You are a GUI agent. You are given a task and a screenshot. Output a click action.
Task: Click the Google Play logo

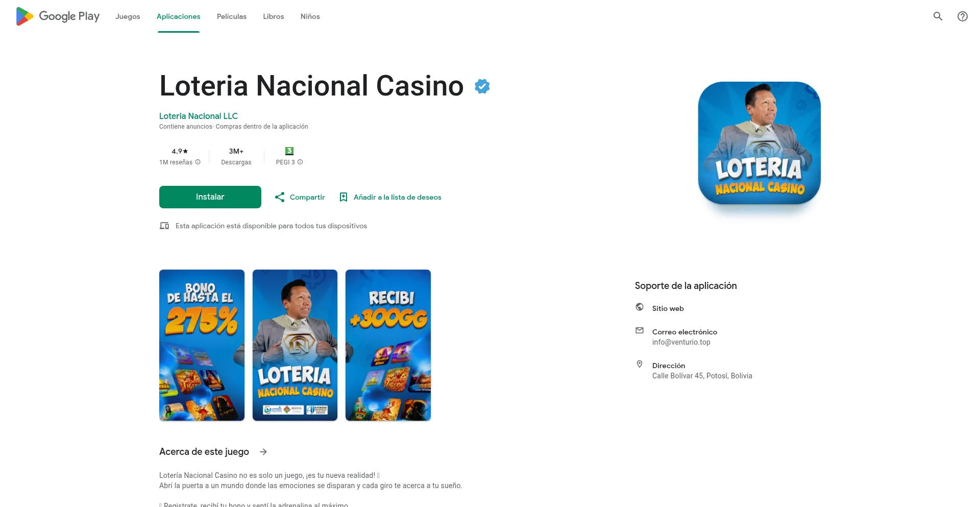click(x=58, y=16)
